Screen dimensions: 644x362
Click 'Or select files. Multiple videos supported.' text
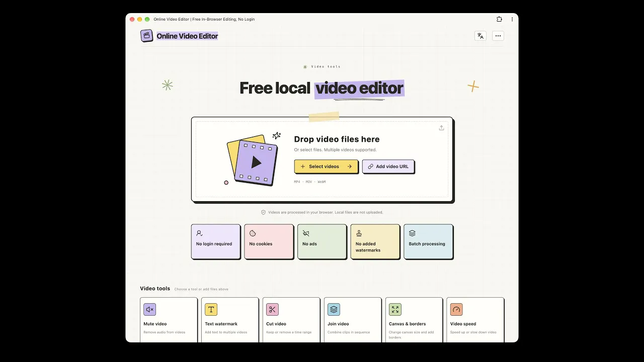click(x=335, y=150)
